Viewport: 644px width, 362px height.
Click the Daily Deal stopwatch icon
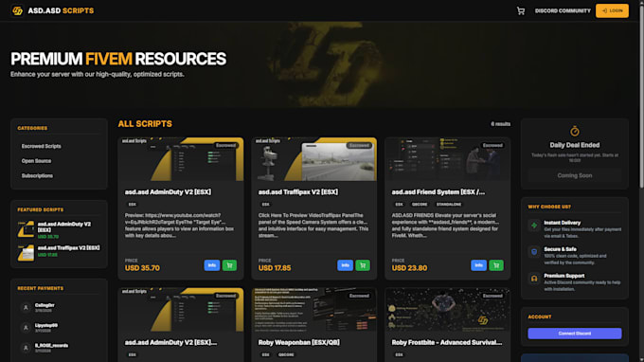(575, 131)
